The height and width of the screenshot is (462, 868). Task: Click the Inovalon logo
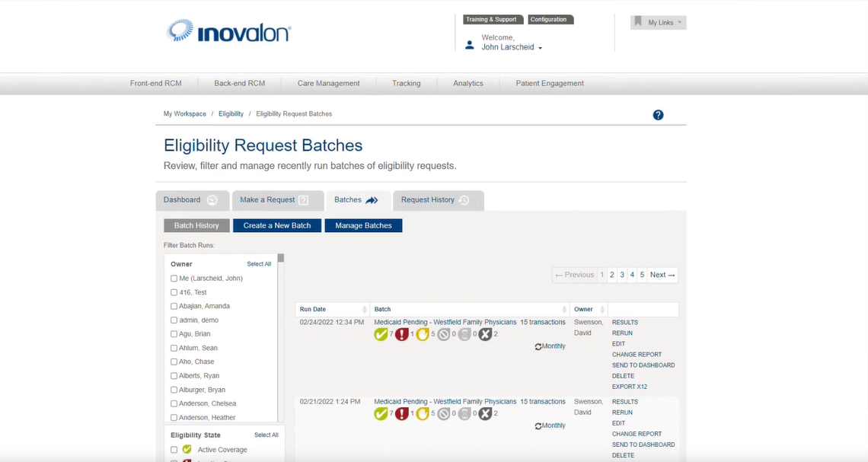point(228,31)
